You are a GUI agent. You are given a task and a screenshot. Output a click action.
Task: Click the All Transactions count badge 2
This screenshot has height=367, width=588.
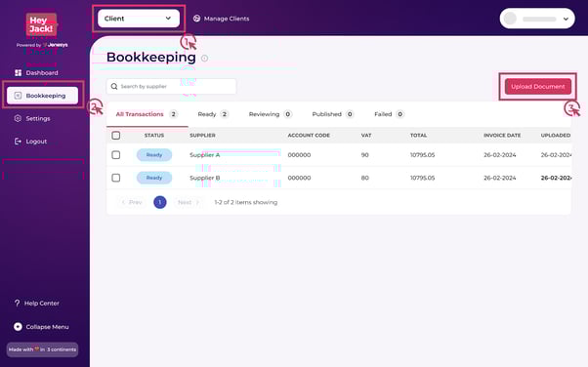pos(173,114)
